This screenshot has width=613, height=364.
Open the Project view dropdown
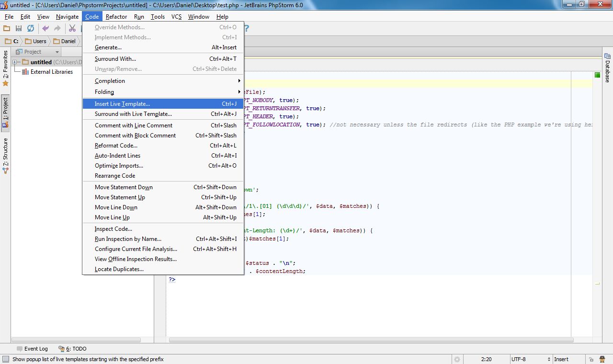tap(37, 52)
